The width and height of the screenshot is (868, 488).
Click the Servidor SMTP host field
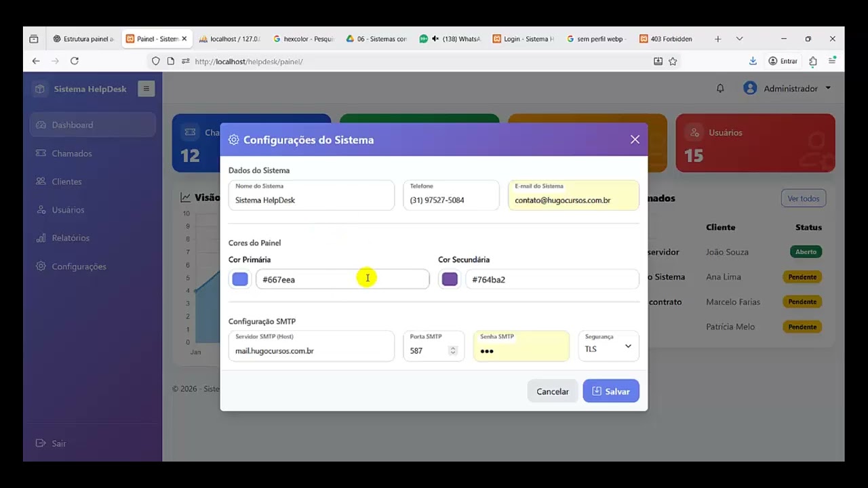click(311, 346)
